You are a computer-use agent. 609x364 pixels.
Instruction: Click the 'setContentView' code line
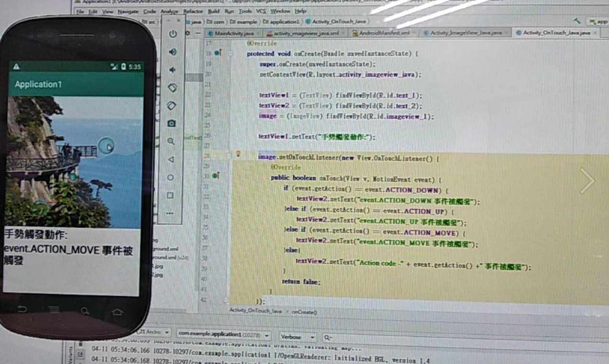[x=340, y=75]
